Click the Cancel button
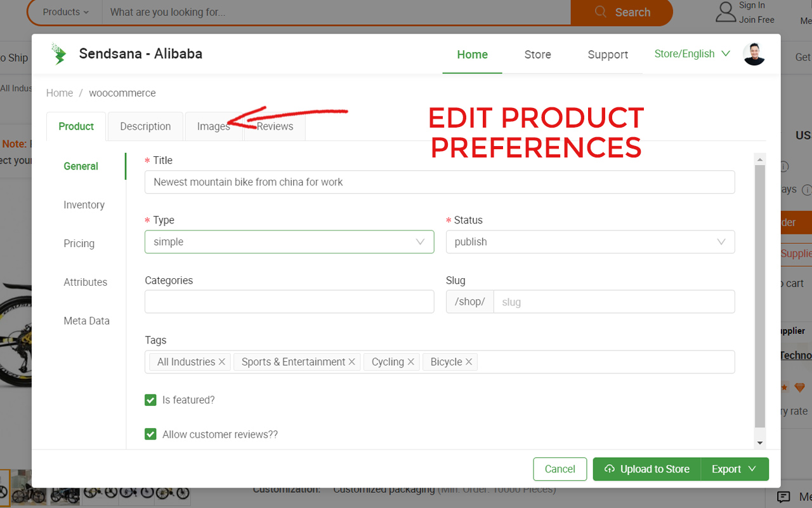The image size is (812, 508). [x=560, y=469]
